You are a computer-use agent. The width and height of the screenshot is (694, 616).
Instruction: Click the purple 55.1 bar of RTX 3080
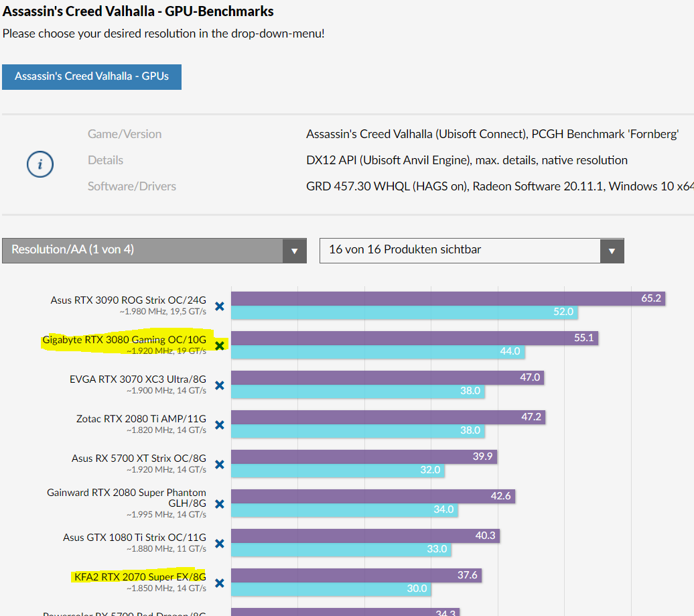point(415,338)
